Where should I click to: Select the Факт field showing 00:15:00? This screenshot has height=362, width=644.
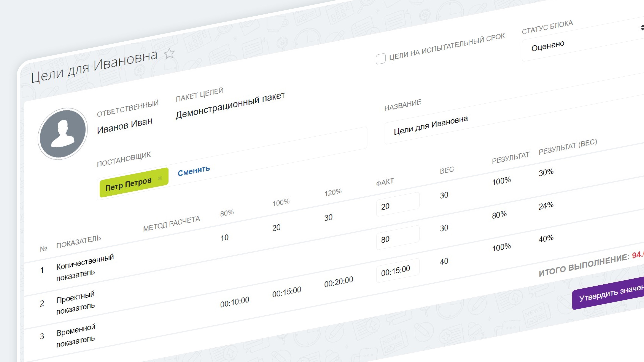[x=397, y=270]
